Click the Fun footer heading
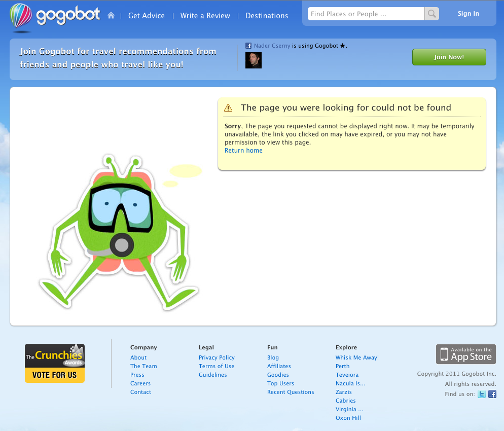The height and width of the screenshot is (431, 504). click(x=272, y=347)
